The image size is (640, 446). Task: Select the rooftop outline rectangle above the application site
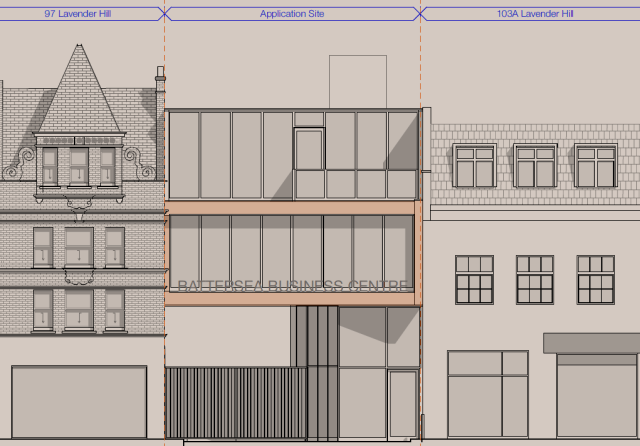[357, 80]
